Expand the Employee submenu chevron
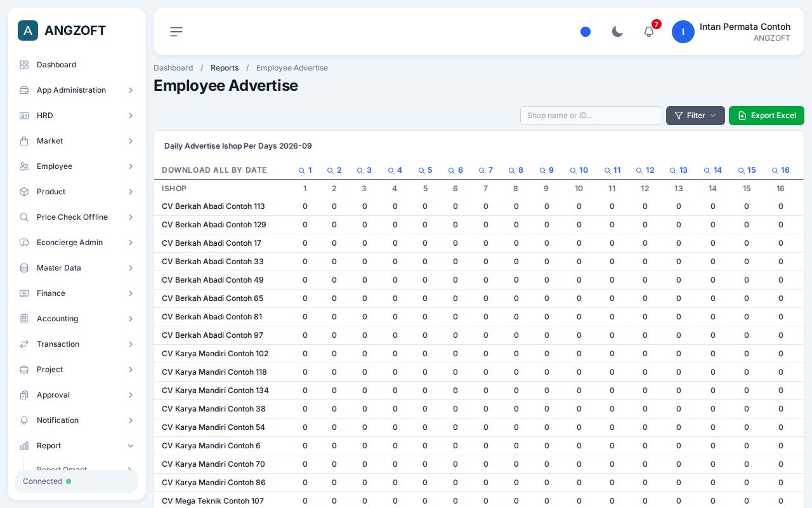This screenshot has height=508, width=812. click(131, 166)
